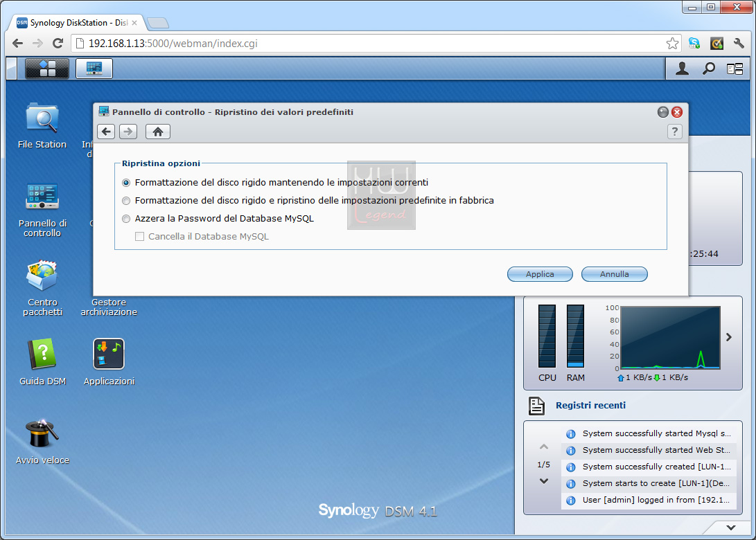
Task: Show previous log page arrow
Action: (x=544, y=447)
